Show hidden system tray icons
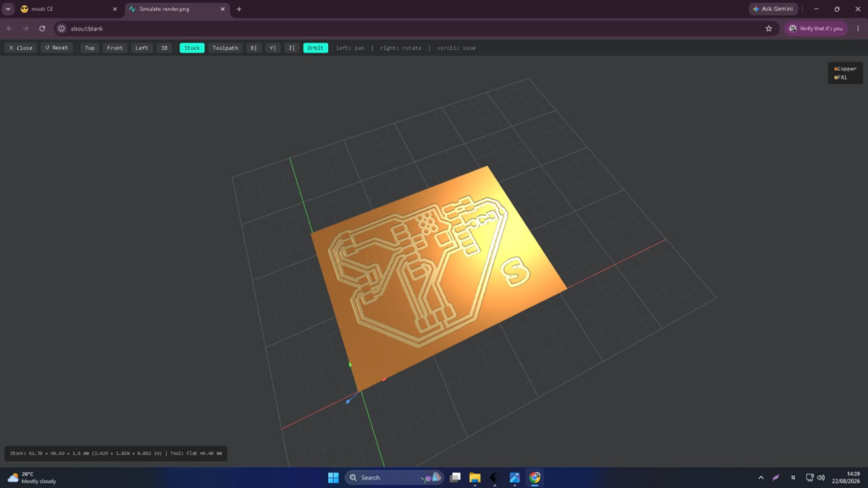 click(x=761, y=478)
